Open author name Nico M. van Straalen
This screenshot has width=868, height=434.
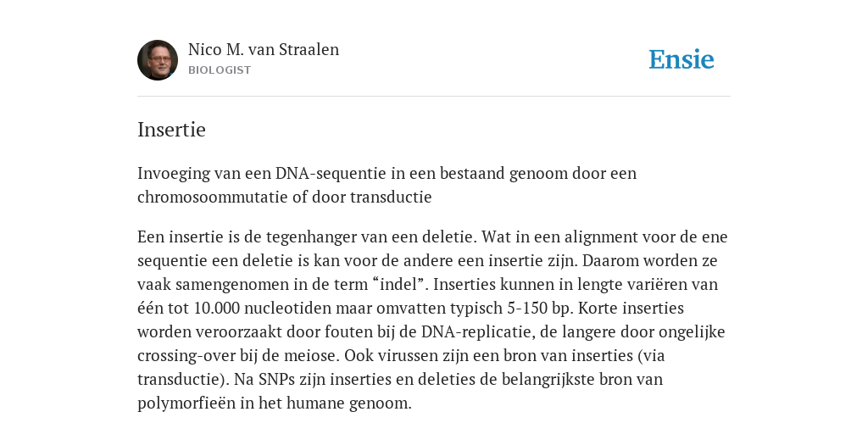click(264, 50)
